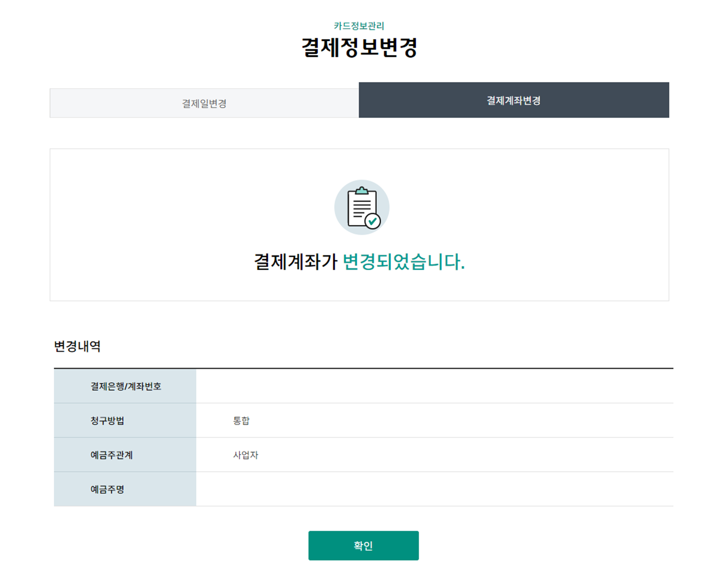Click the 결제은행/계좌번호 row label

point(126,386)
